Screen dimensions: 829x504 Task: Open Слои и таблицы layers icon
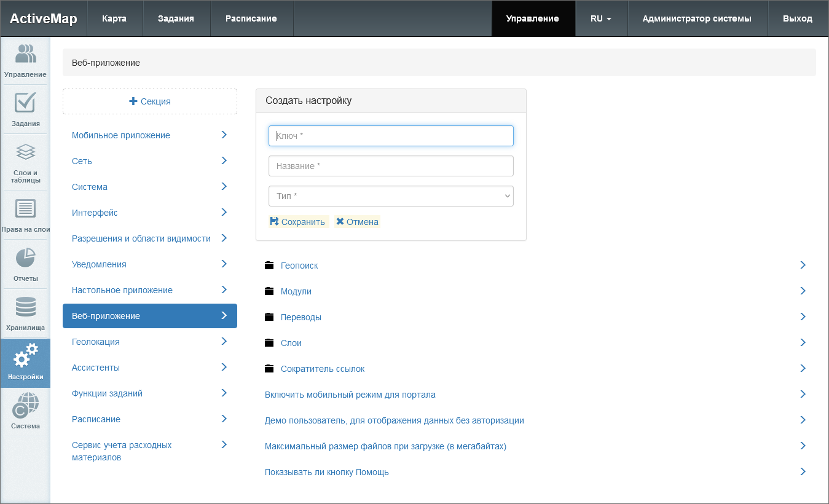[x=25, y=152]
